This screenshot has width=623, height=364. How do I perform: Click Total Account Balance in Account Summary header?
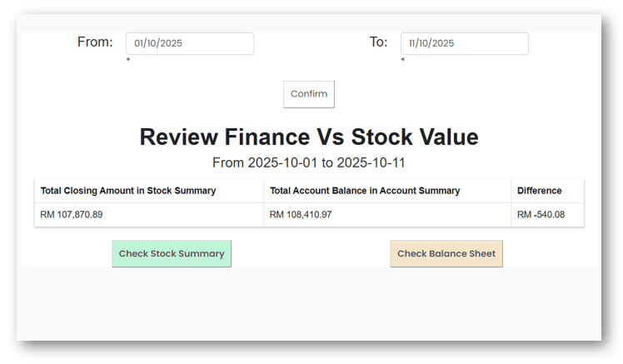coord(387,191)
